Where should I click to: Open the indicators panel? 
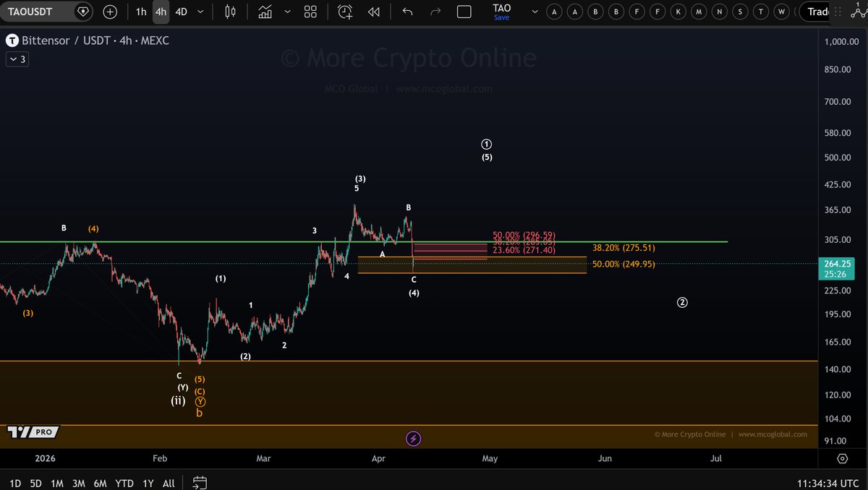(x=265, y=12)
